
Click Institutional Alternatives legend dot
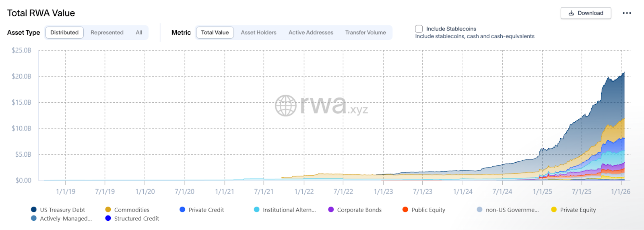(x=257, y=209)
